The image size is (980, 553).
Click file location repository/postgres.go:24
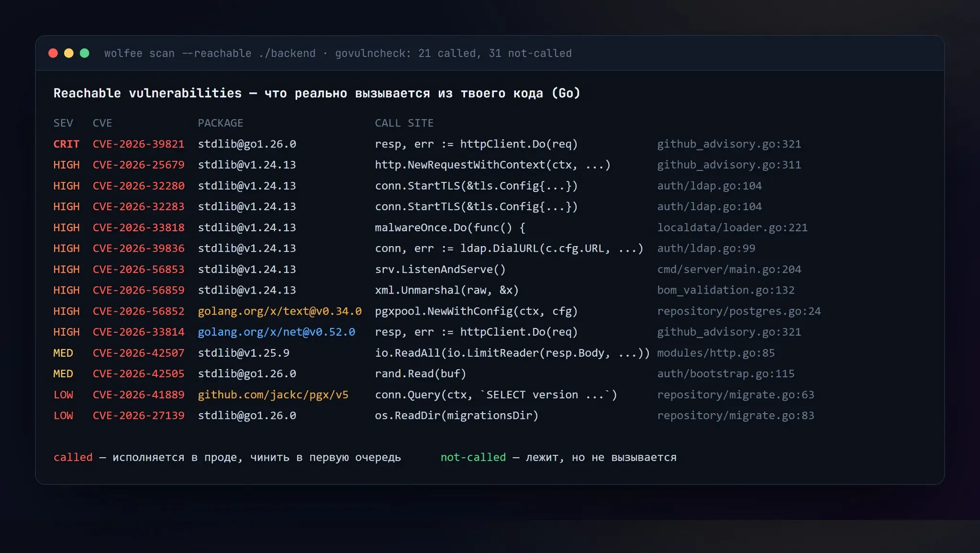(739, 311)
